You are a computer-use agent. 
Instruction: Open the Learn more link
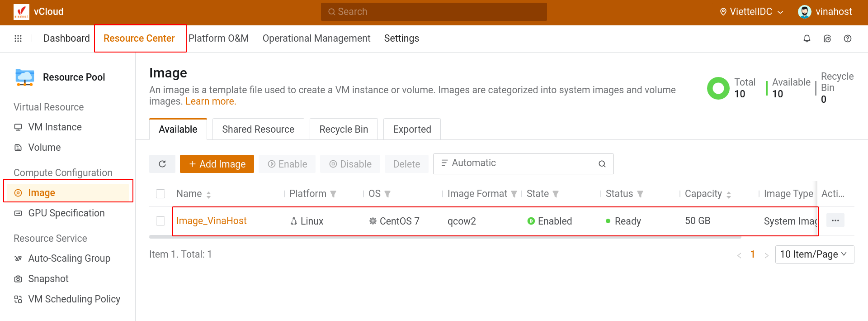pyautogui.click(x=211, y=101)
